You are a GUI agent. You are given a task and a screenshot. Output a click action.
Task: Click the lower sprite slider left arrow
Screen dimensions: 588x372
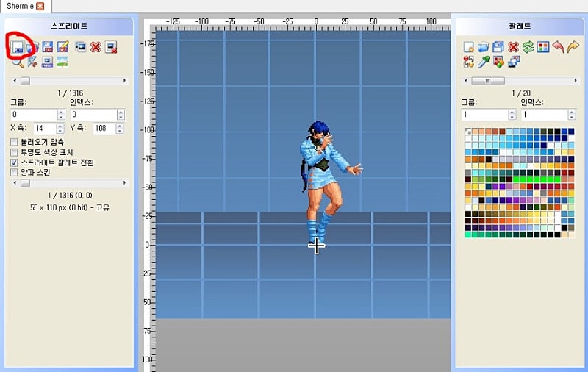click(x=15, y=183)
